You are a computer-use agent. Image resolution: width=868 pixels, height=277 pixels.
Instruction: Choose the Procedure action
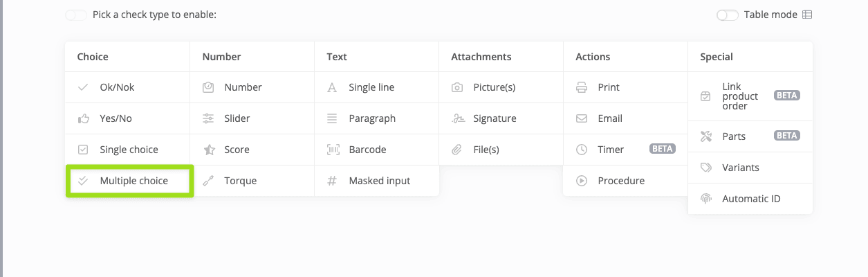click(620, 181)
